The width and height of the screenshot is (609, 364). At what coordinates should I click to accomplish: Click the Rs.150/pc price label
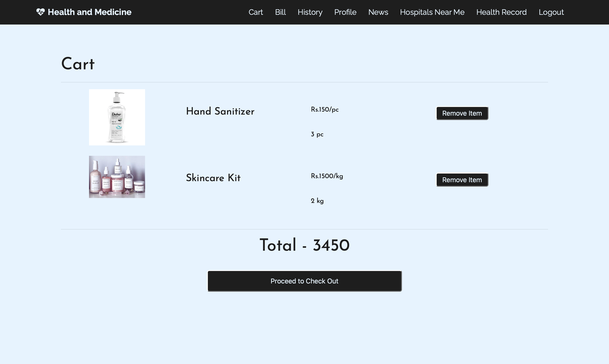point(324,109)
